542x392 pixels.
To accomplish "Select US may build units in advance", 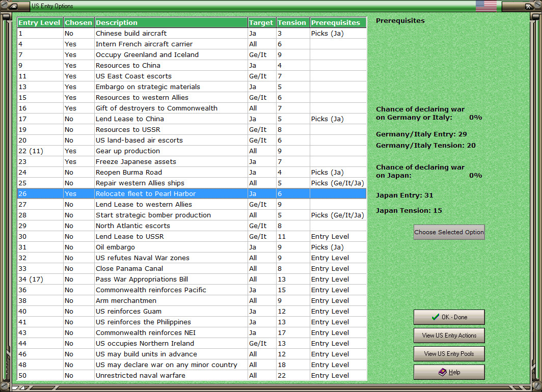I will pos(192,354).
